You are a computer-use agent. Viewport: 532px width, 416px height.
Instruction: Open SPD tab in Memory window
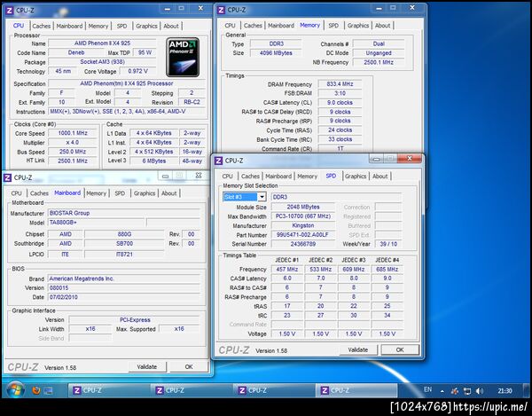tap(333, 26)
